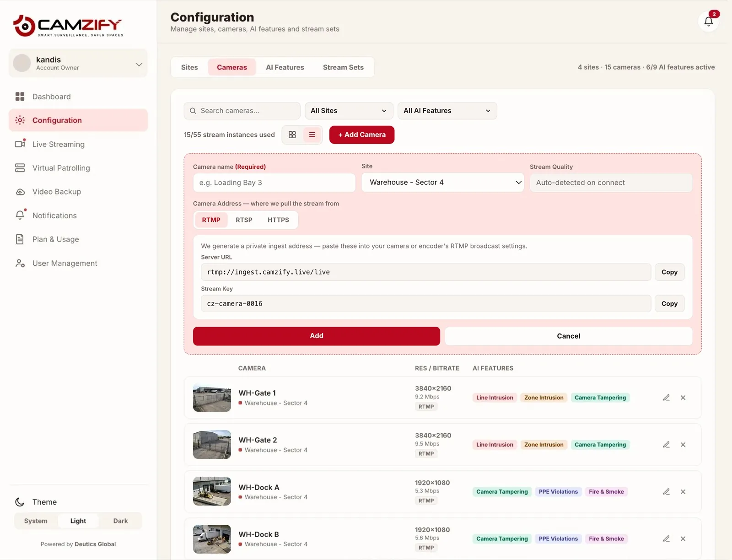Copy the Server URL
Screen dimensions: 732x560
[x=669, y=272]
